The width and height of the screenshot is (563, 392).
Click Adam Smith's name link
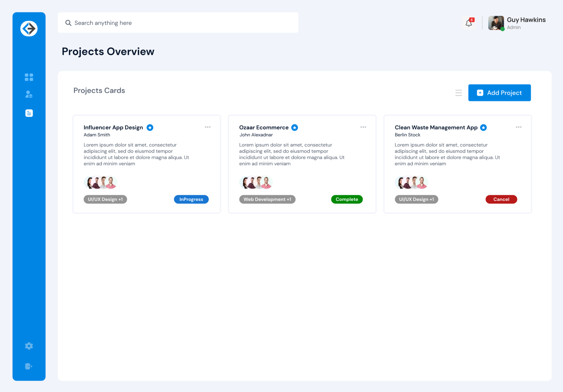97,135
